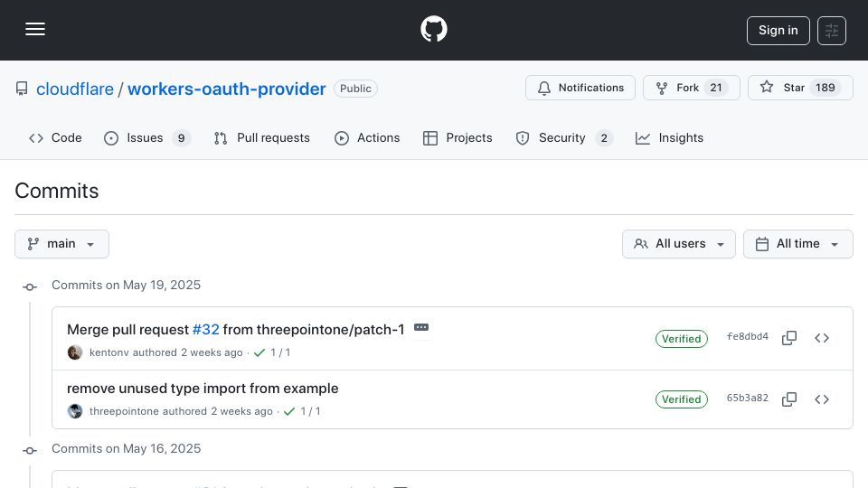Open the workers-oauth-provider repository link
Image resolution: width=868 pixels, height=488 pixels.
pos(226,89)
